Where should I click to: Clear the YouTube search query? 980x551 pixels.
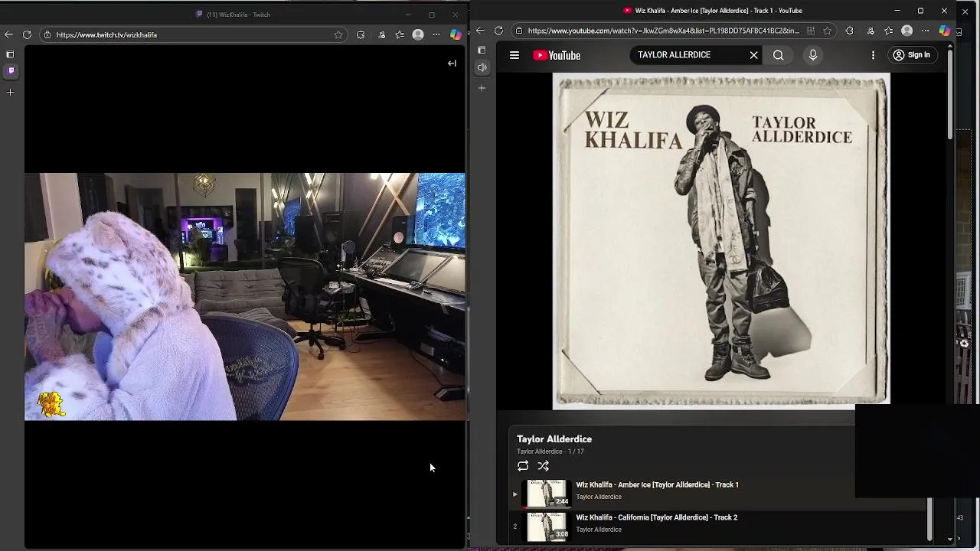pyautogui.click(x=753, y=55)
